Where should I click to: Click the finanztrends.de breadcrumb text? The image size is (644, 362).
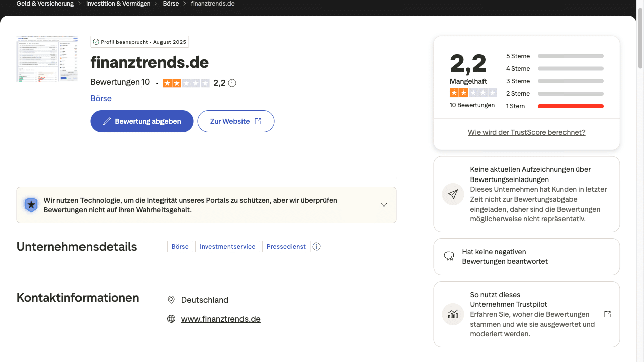tap(213, 4)
